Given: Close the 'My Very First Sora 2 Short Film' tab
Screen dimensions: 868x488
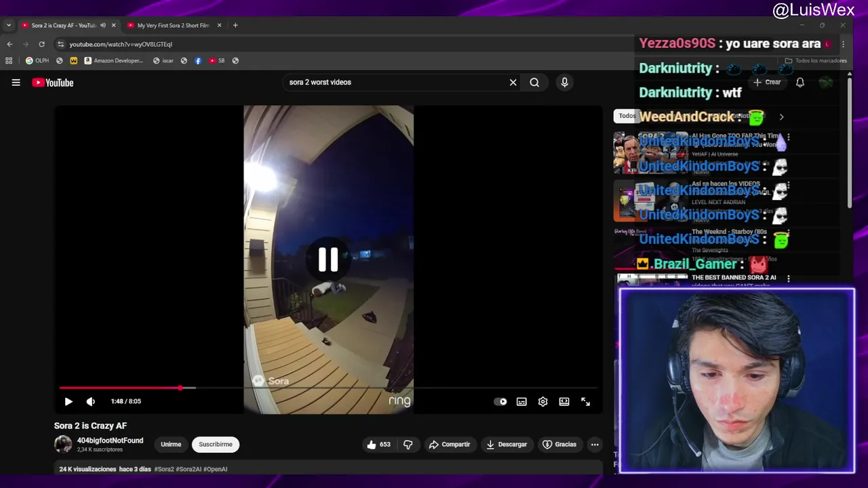Looking at the screenshot, I should coord(219,25).
